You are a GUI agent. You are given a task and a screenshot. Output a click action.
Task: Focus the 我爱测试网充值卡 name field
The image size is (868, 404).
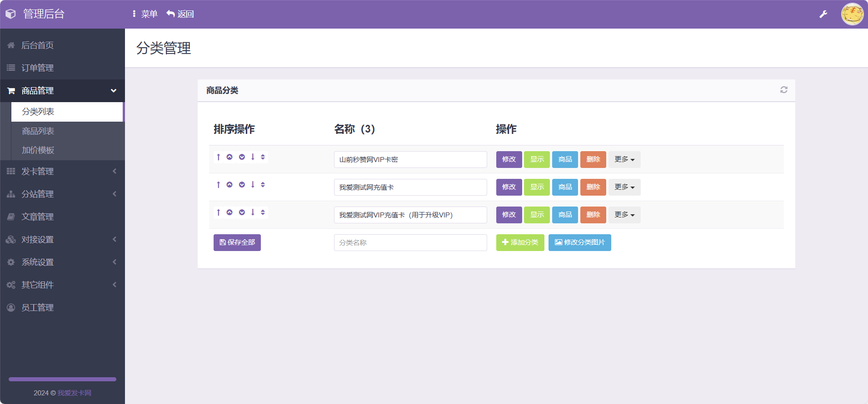coord(410,187)
